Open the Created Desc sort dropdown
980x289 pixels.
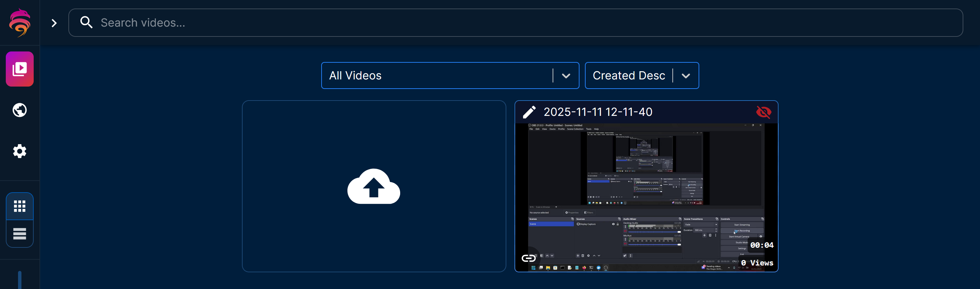[x=642, y=76]
